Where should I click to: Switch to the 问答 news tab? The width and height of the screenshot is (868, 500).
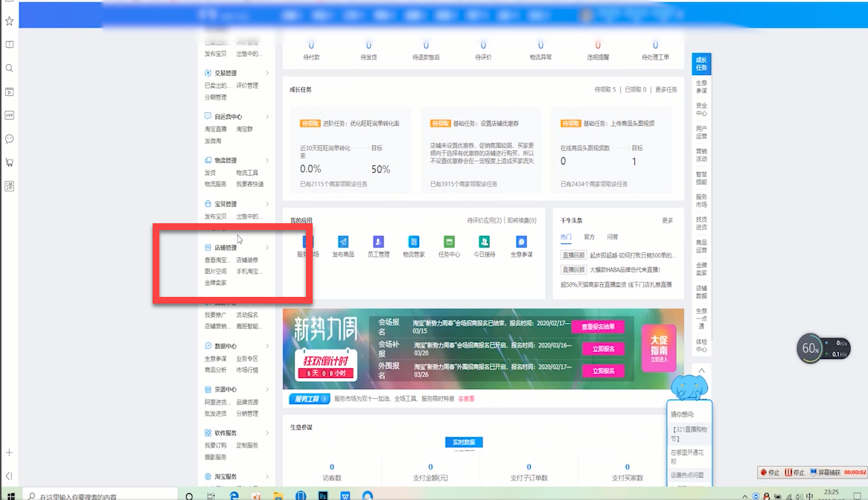click(x=613, y=237)
